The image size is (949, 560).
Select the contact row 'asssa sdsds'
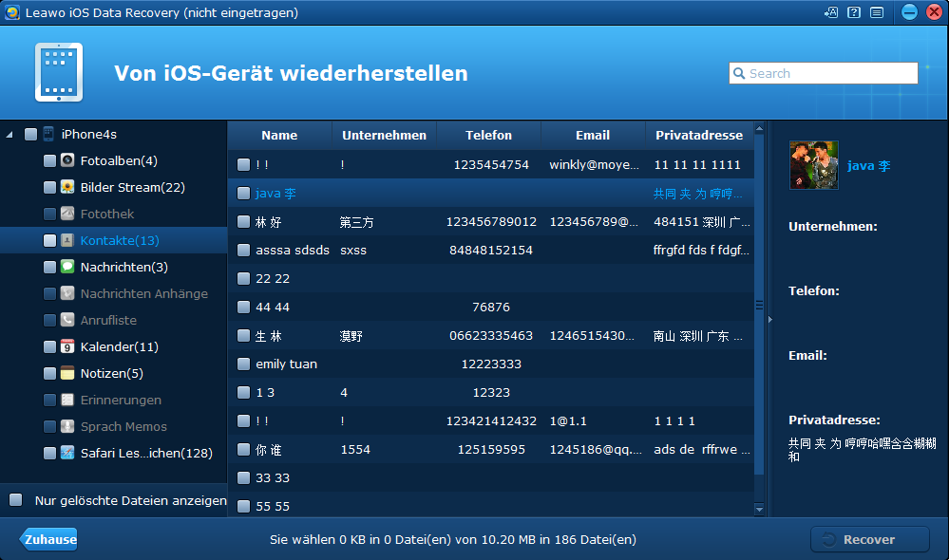pyautogui.click(x=491, y=250)
